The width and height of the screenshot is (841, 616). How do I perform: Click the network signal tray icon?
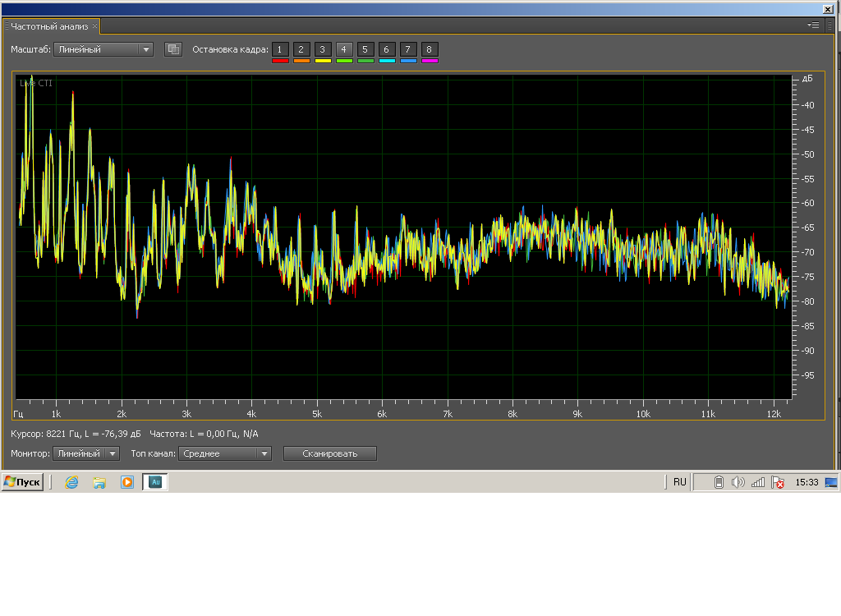pyautogui.click(x=758, y=482)
